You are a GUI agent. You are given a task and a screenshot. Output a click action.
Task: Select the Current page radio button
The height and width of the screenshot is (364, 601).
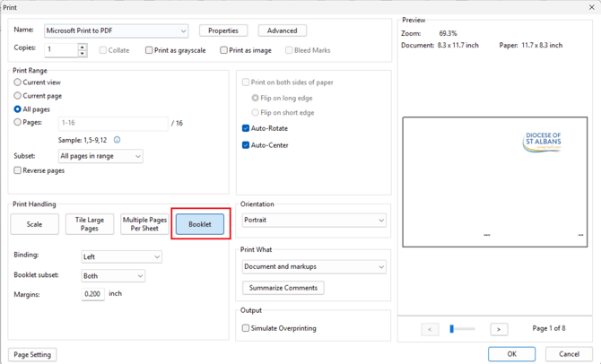click(19, 95)
